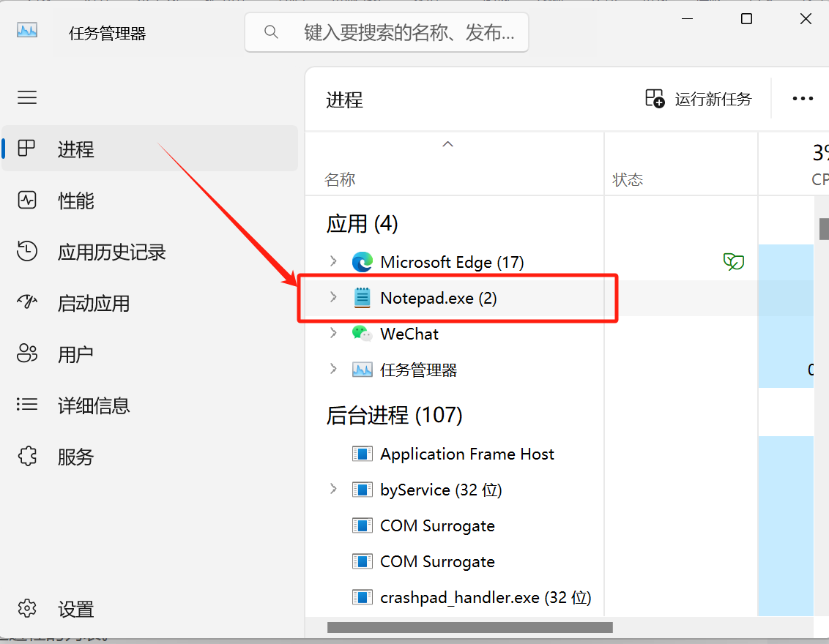Screen dimensions: 829x644
Task: Select the 进程 page in sidebar
Action: pos(149,149)
